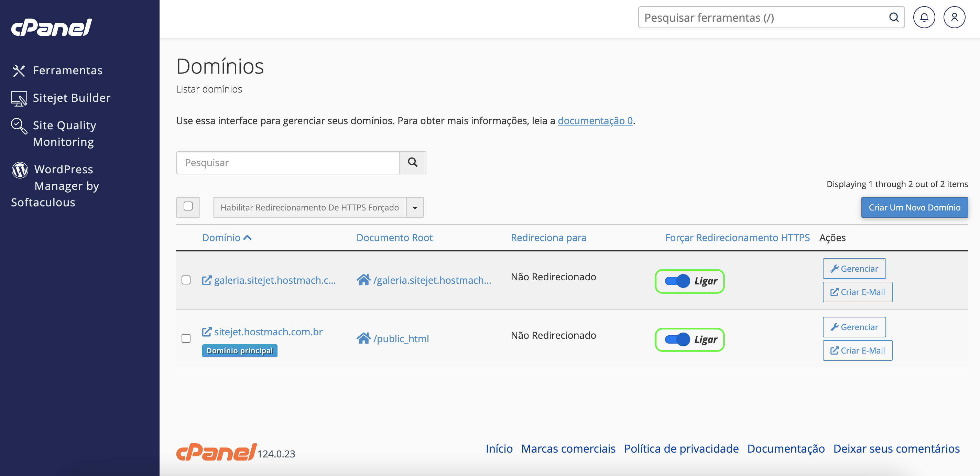Open WordPress Manager logo icon
The width and height of the screenshot is (980, 476).
click(20, 170)
